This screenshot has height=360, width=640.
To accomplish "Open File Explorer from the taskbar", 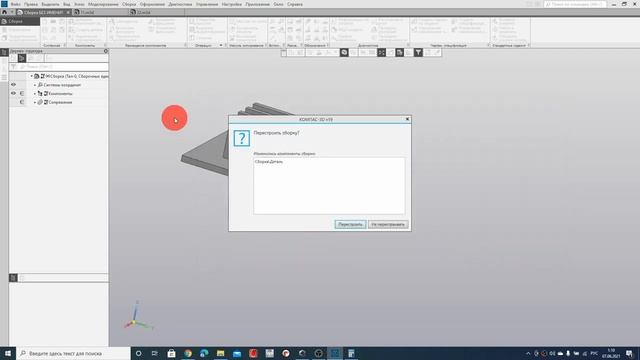I will pos(220,353).
